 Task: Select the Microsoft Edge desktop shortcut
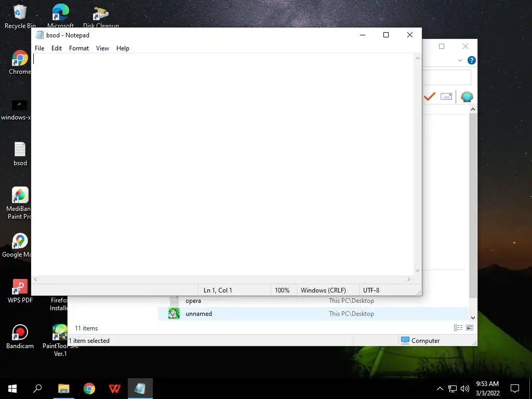click(x=60, y=16)
